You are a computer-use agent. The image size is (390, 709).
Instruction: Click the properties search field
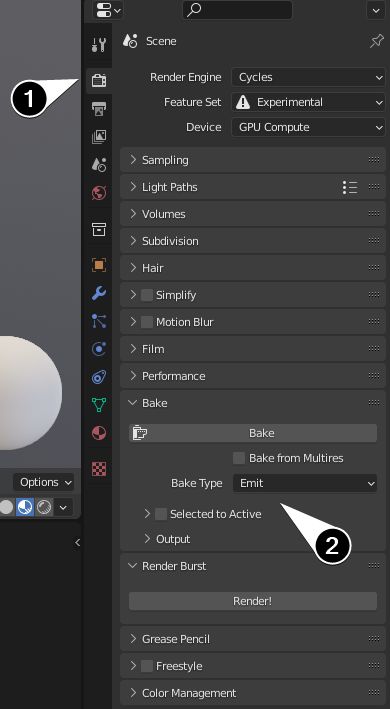point(237,10)
